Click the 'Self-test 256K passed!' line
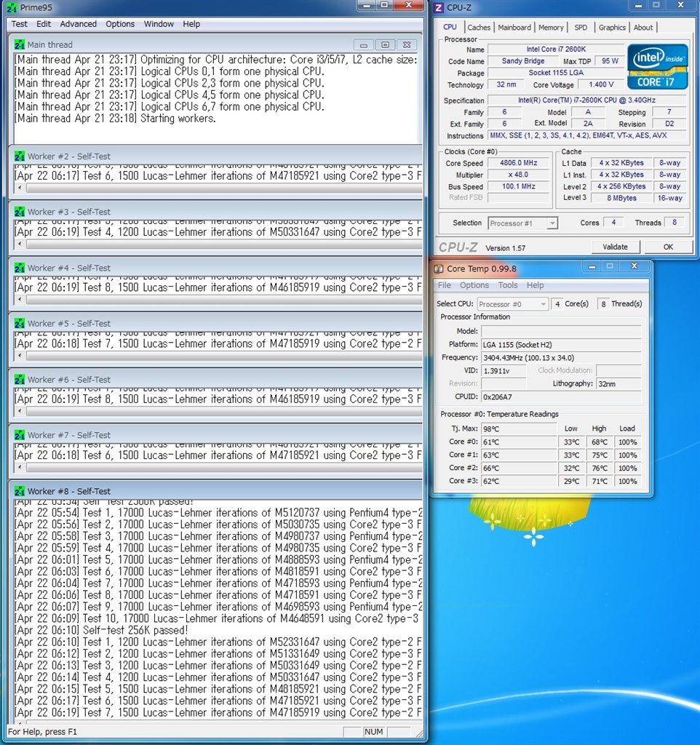 [101, 631]
